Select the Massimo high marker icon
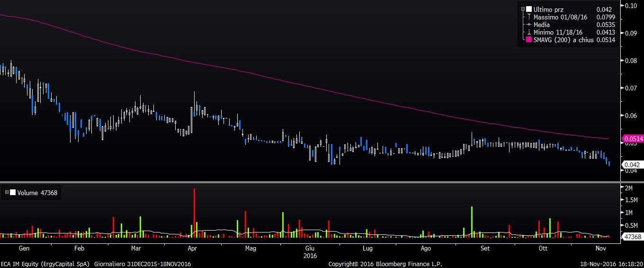The image size is (644, 268). 529,17
